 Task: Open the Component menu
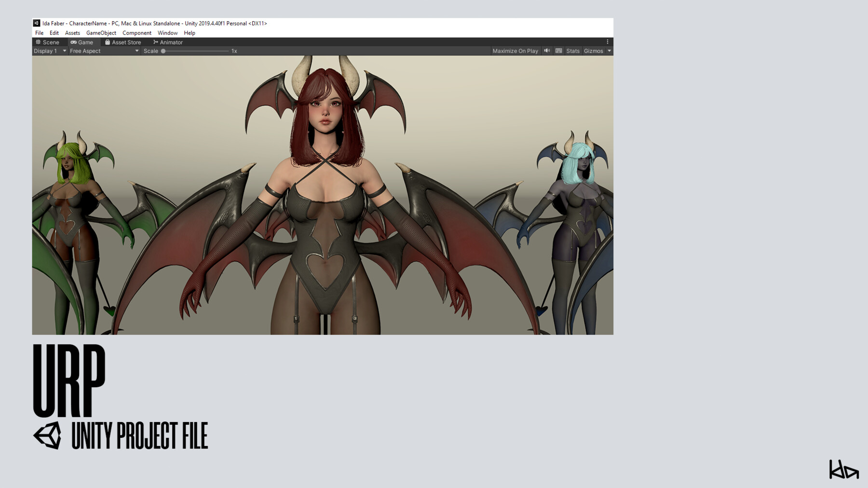136,33
